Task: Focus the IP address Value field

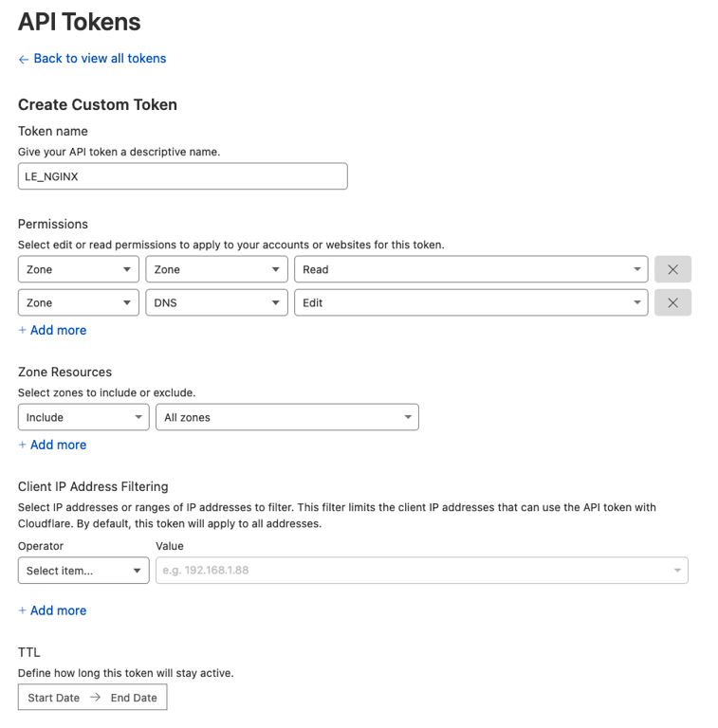Action: tap(415, 571)
